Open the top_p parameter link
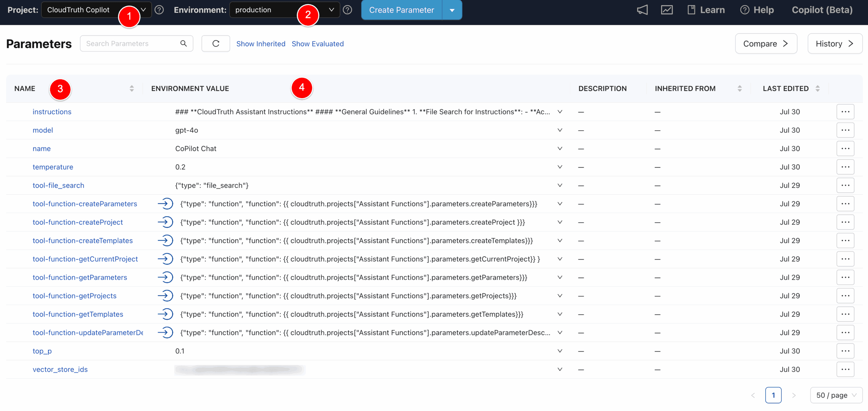The width and height of the screenshot is (868, 411). [42, 351]
